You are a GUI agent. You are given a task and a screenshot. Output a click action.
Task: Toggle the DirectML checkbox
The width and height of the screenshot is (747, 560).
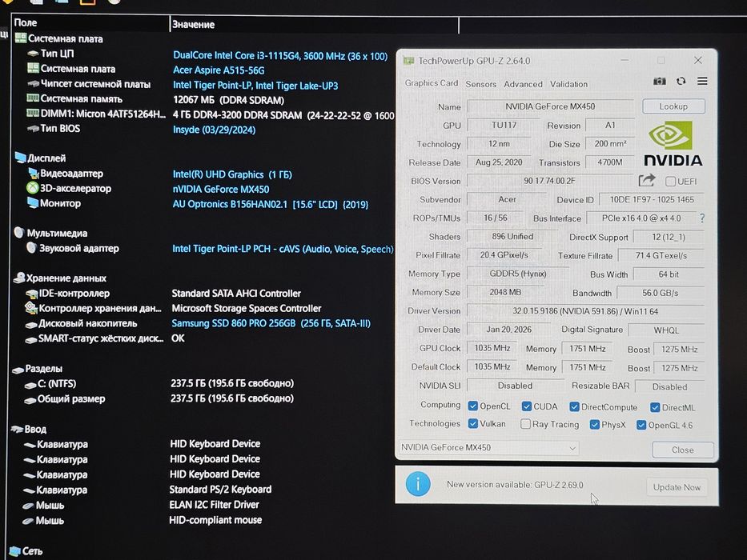(655, 407)
